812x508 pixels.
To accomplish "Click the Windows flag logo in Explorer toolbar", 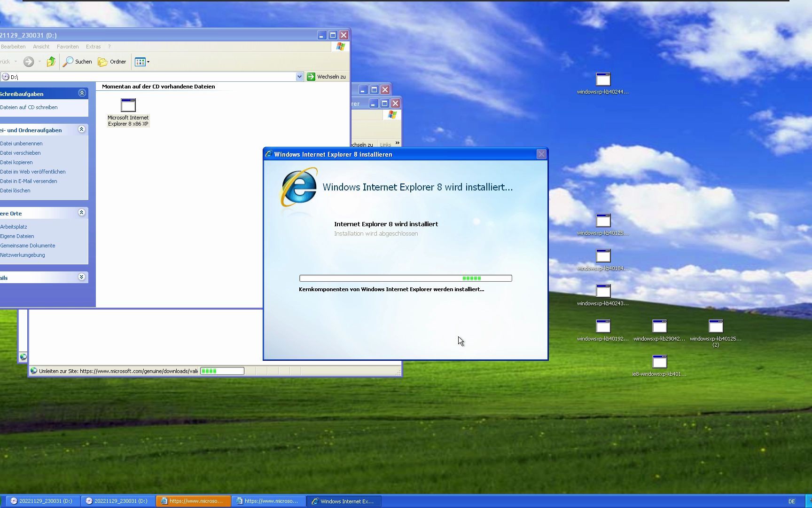I will pos(341,47).
